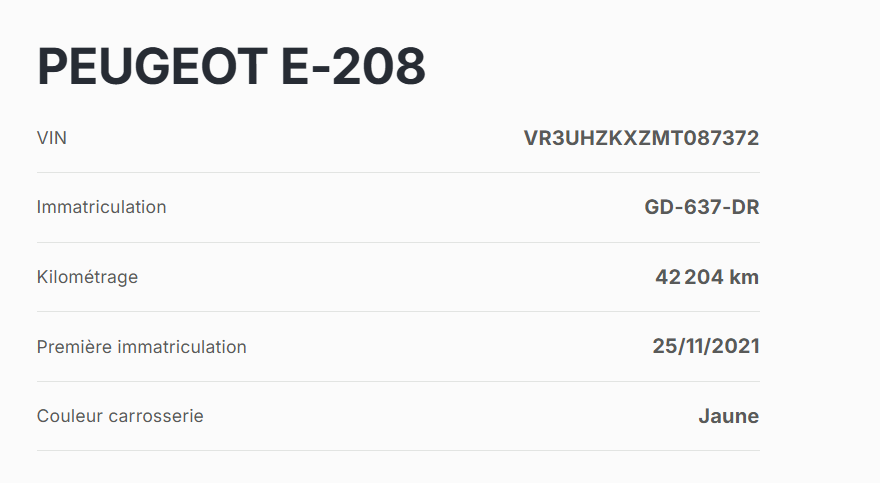Click the separator line beneath the Jaune row

click(398, 450)
